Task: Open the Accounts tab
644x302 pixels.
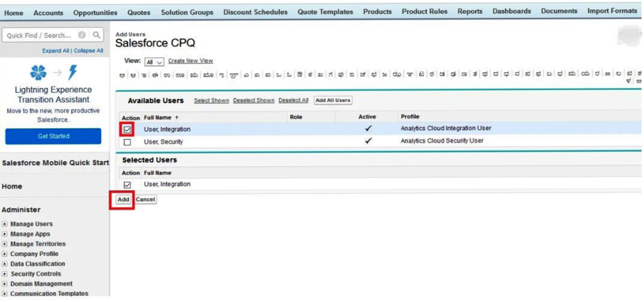Action: pos(48,13)
